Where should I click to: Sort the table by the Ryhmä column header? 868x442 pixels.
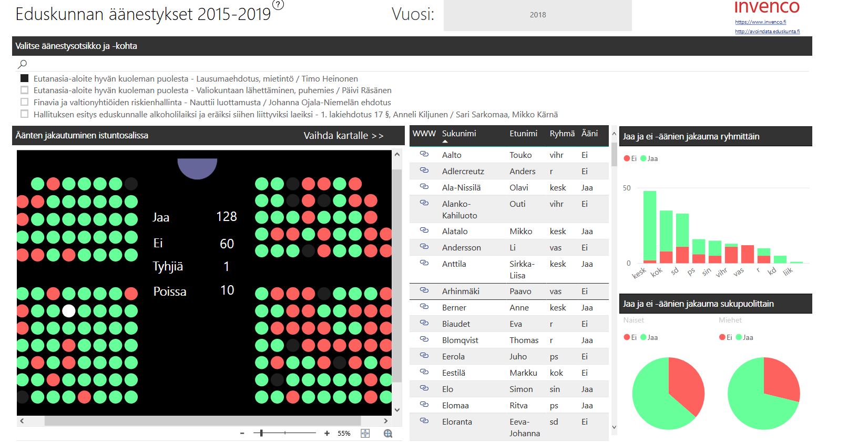[561, 134]
